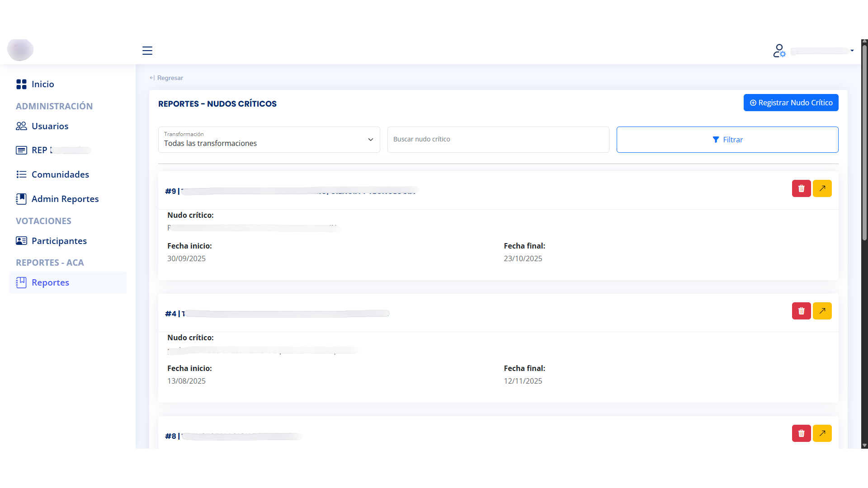Viewport: 868px width, 488px height.
Task: Open Usuarios in the sidebar
Action: pyautogui.click(x=50, y=126)
